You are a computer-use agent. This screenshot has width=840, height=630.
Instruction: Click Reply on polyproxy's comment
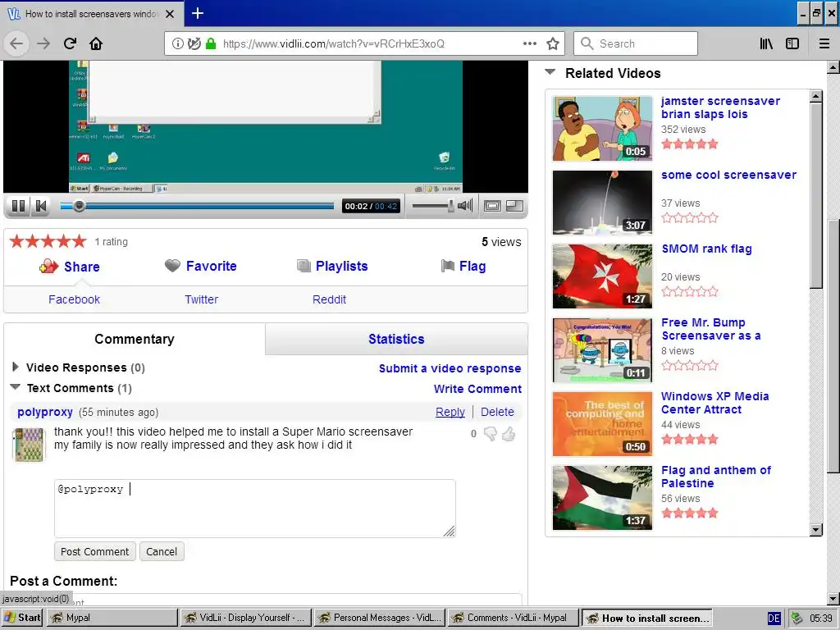450,412
